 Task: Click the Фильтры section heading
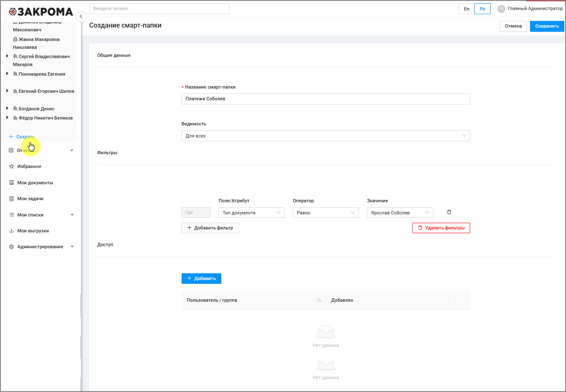107,153
